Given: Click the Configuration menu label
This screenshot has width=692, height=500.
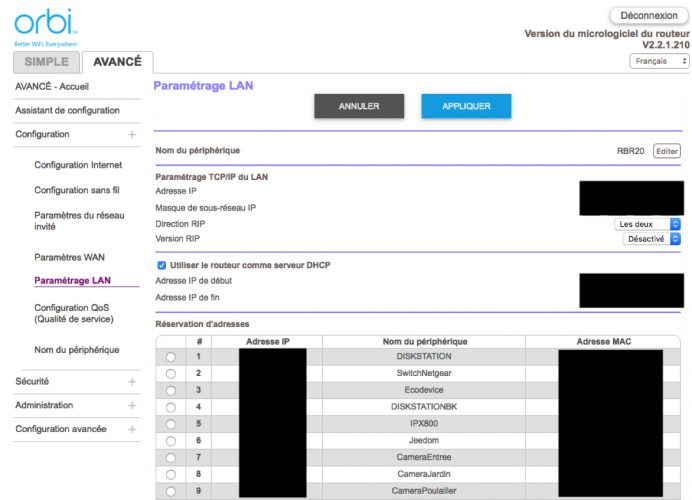Looking at the screenshot, I should pyautogui.click(x=42, y=134).
